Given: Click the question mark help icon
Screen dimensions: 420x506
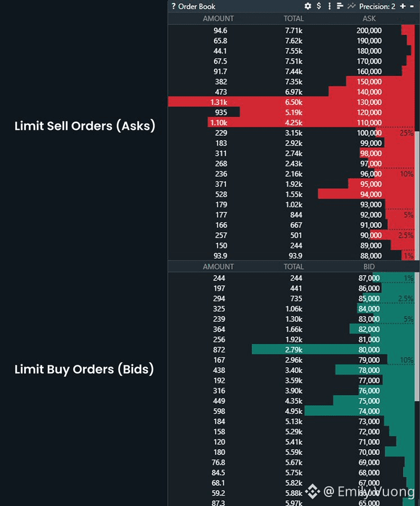Looking at the screenshot, I should 174,6.
